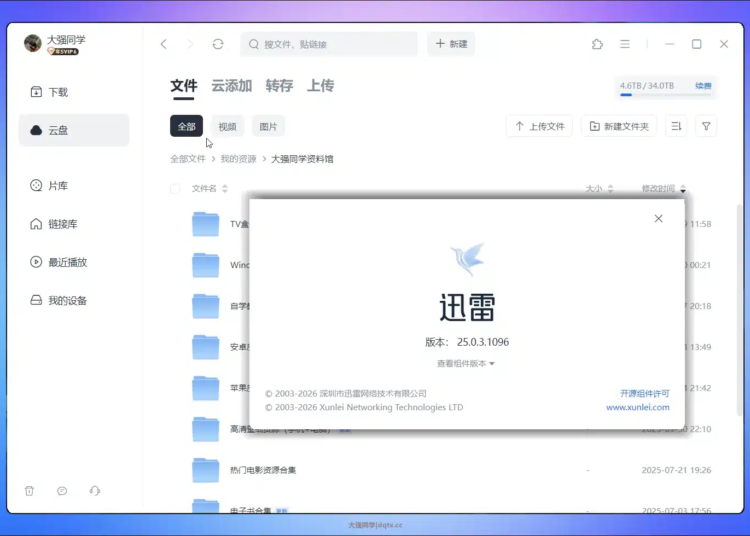The width and height of the screenshot is (750, 536).
Task: Refresh the file list
Action: (x=218, y=44)
